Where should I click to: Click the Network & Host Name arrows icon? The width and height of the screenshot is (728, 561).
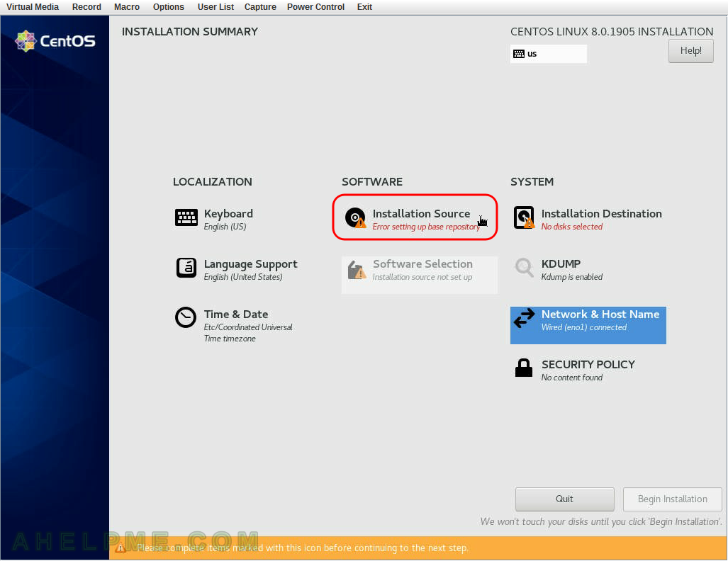tap(524, 318)
